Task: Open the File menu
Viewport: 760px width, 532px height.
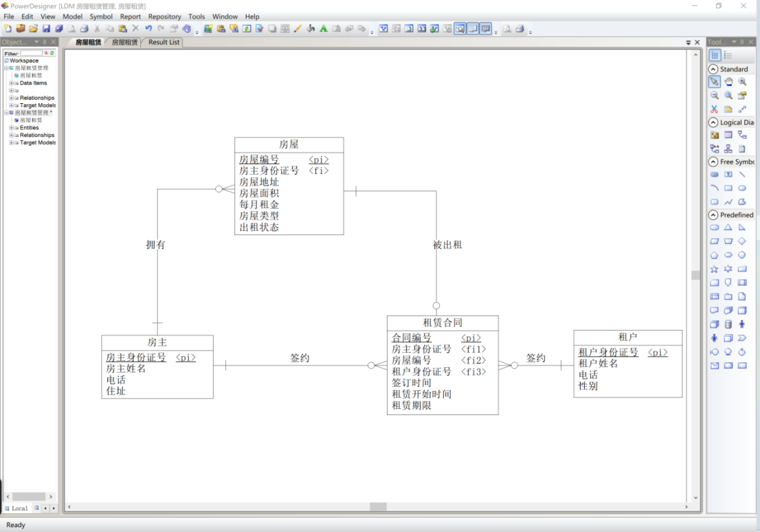Action: coord(9,16)
